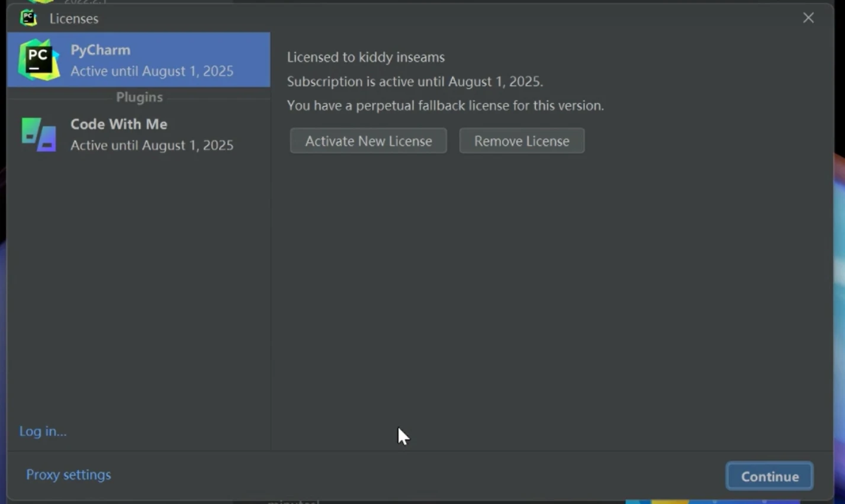This screenshot has height=504, width=845.
Task: Select the PyCharm entry name
Action: tap(100, 50)
